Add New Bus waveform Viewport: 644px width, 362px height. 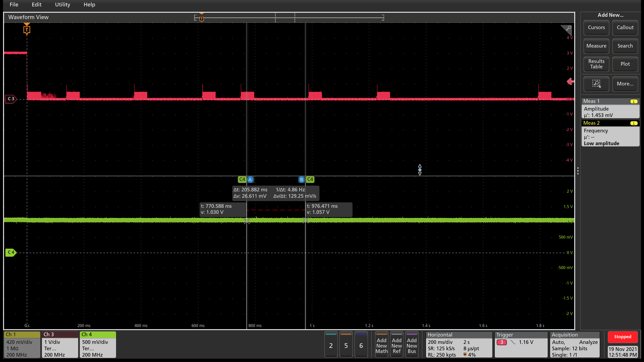[412, 345]
